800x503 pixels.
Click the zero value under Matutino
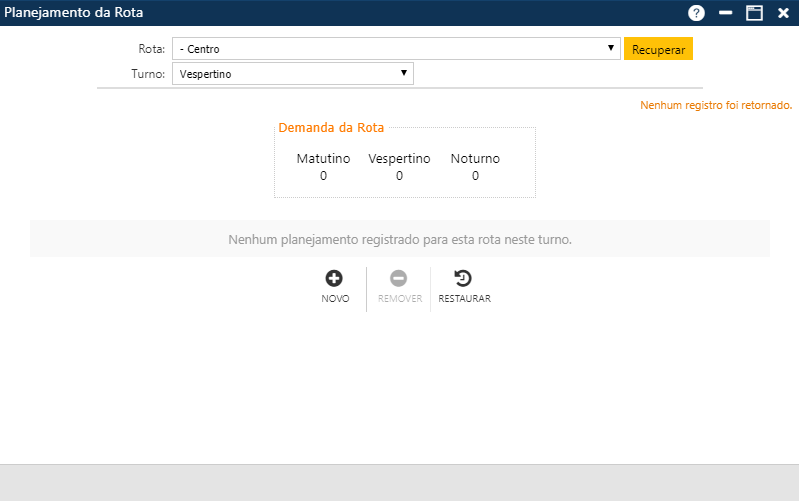(x=323, y=176)
